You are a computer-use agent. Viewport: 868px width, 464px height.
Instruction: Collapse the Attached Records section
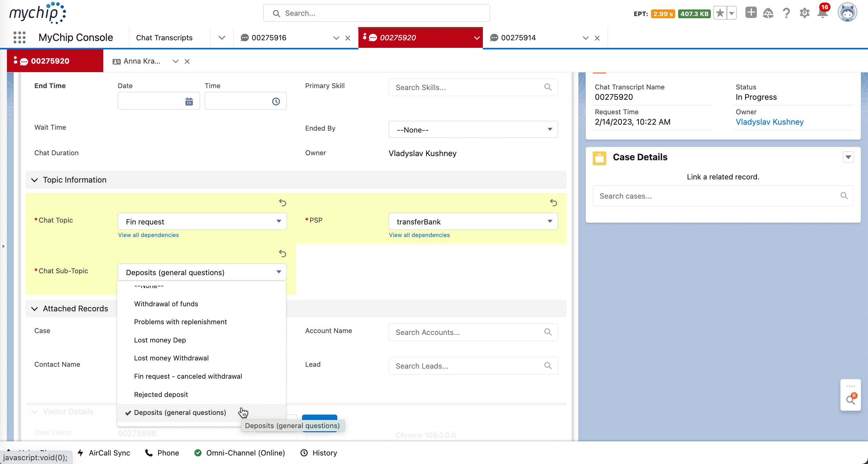(x=34, y=308)
